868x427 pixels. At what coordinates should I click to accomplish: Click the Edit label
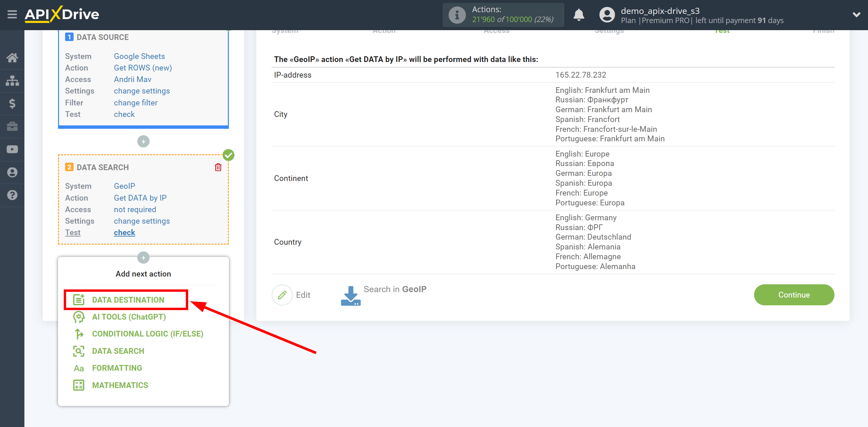(303, 295)
